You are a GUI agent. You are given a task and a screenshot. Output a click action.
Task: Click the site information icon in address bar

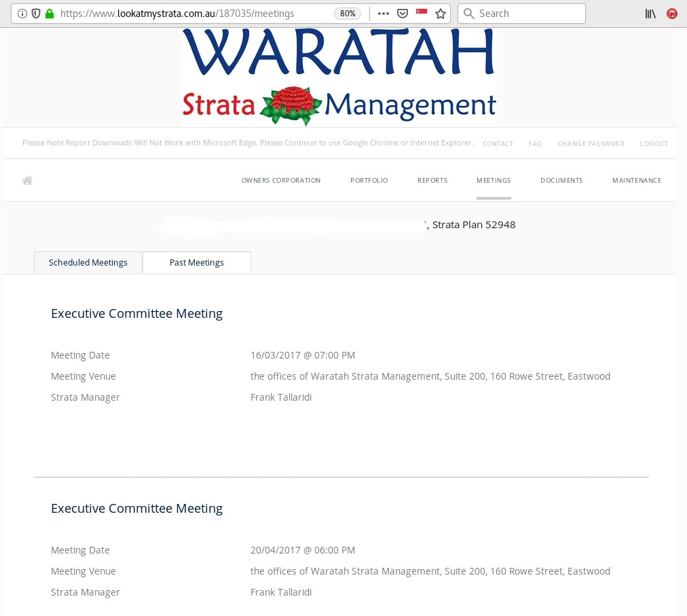pos(22,14)
